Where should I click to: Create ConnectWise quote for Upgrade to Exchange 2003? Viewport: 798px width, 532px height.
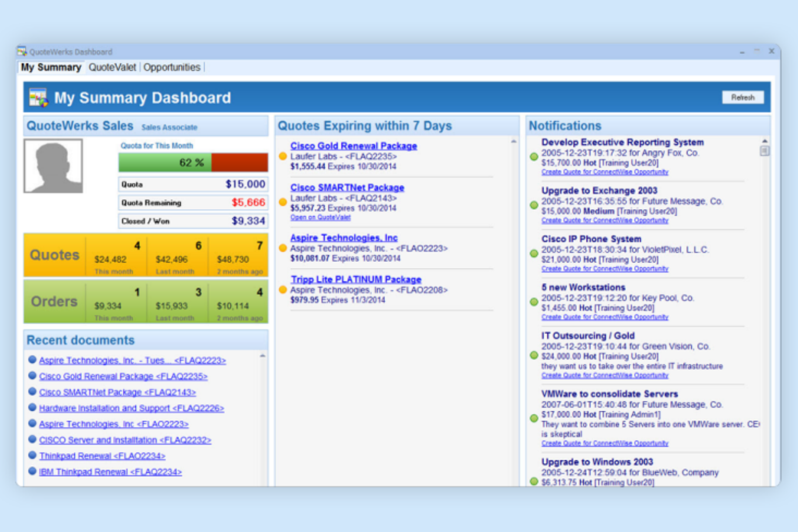pos(605,220)
